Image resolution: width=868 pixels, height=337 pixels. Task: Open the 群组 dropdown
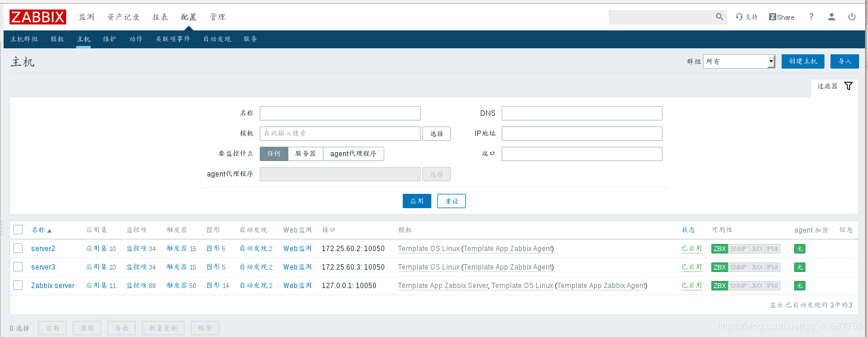tap(739, 61)
